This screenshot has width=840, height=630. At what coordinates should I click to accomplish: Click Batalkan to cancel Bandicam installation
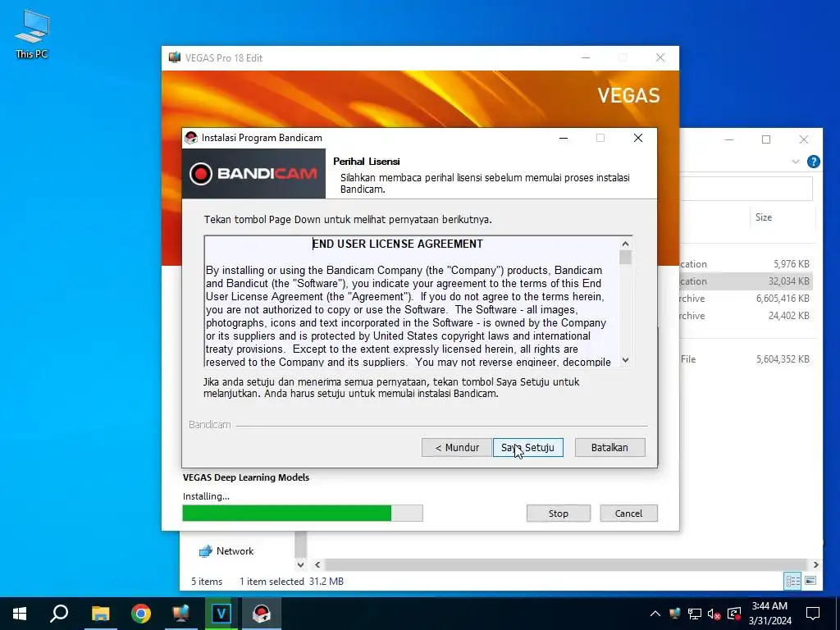(x=609, y=447)
